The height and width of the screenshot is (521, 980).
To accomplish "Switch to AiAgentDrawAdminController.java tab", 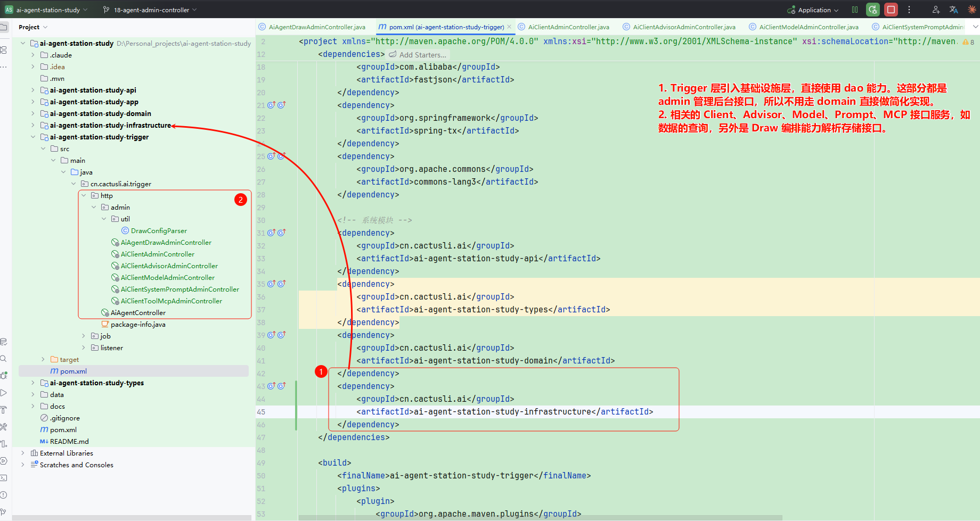I will [316, 27].
